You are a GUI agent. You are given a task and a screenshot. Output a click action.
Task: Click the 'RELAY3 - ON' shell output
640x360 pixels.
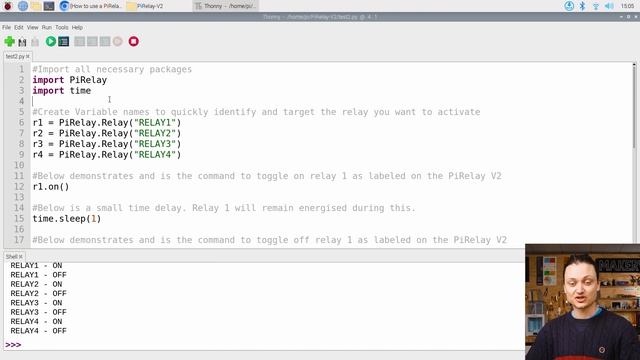36,303
